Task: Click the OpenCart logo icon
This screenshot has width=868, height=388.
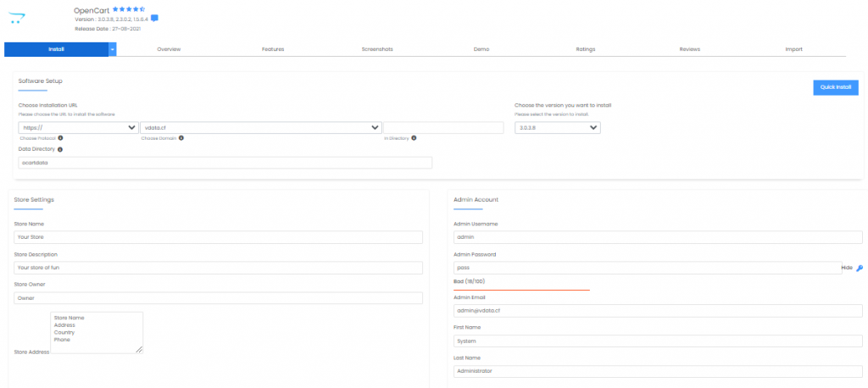Action: (17, 19)
